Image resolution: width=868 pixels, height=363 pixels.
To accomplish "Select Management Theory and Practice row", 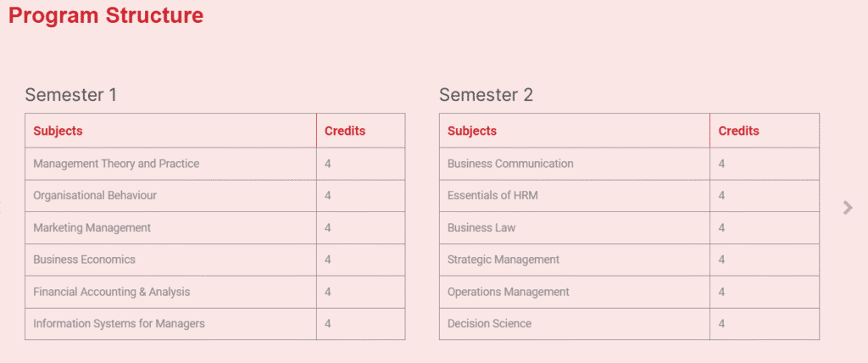I will click(214, 164).
